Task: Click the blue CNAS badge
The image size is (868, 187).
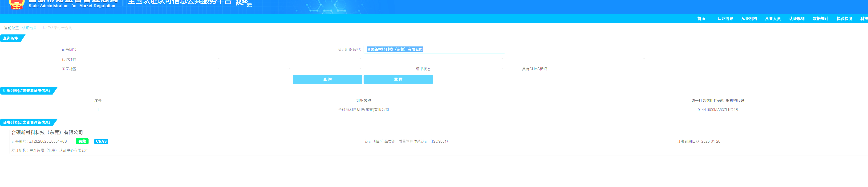Action: coord(101,141)
